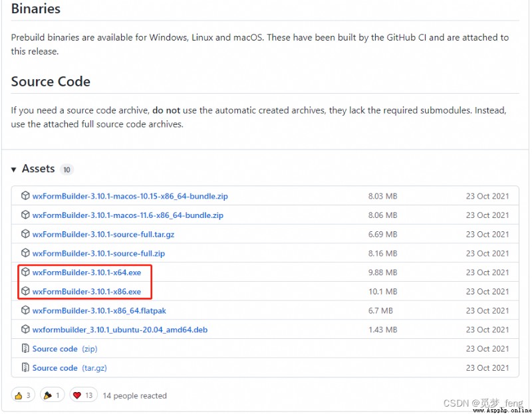
Task: Click the '1.43 MB' file size
Action: (x=383, y=330)
